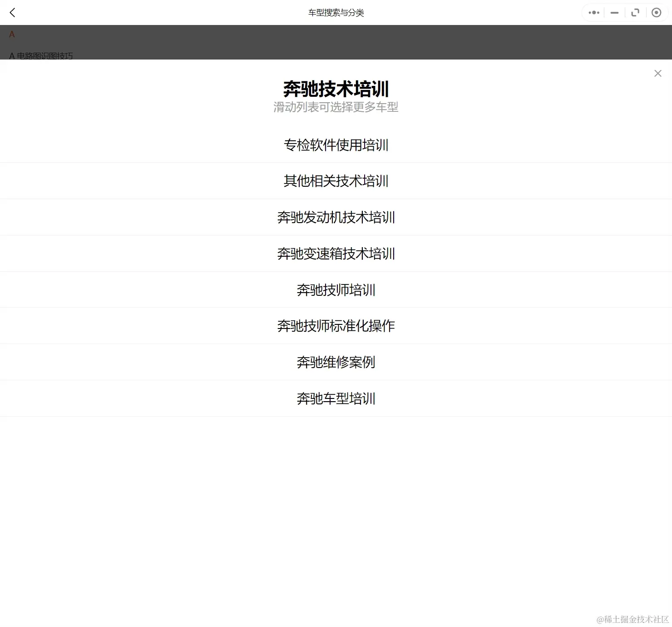This screenshot has height=627, width=672.
Task: Click the red letter A index header
Action: click(12, 35)
